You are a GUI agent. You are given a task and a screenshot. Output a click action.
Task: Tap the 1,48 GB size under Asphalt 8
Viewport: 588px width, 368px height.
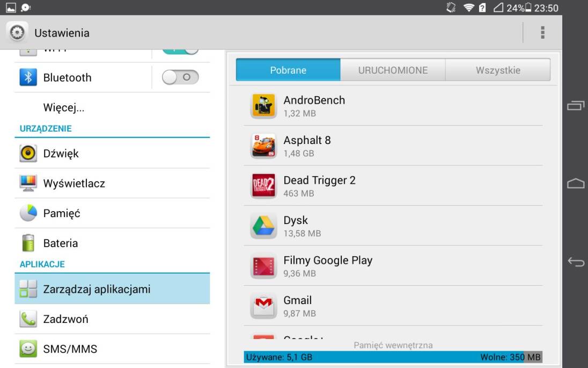point(299,153)
